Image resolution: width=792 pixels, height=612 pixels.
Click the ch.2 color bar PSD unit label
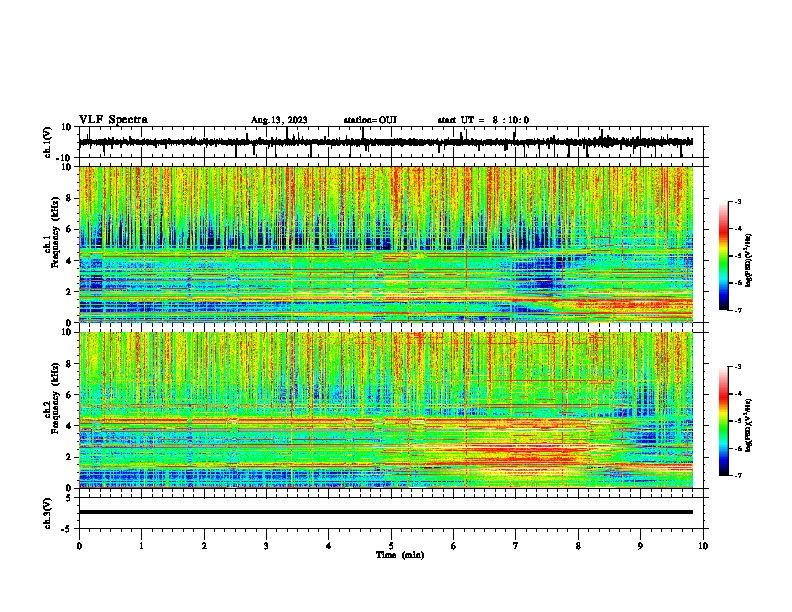coord(749,425)
